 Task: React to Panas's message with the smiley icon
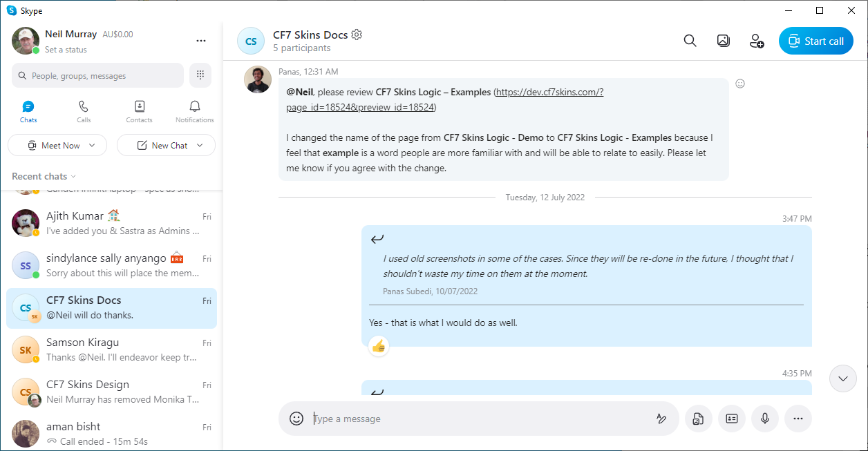click(740, 84)
